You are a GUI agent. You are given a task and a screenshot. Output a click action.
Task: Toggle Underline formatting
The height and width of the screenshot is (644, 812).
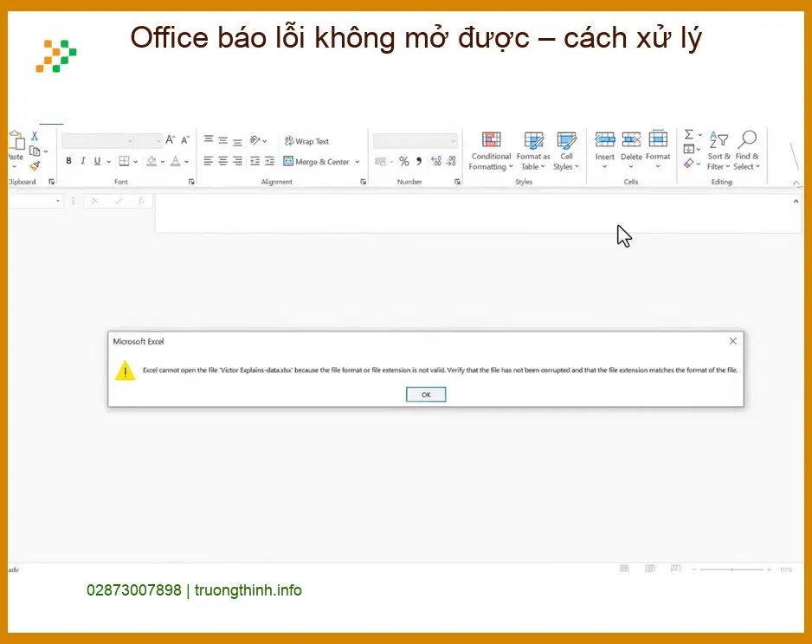pyautogui.click(x=97, y=162)
